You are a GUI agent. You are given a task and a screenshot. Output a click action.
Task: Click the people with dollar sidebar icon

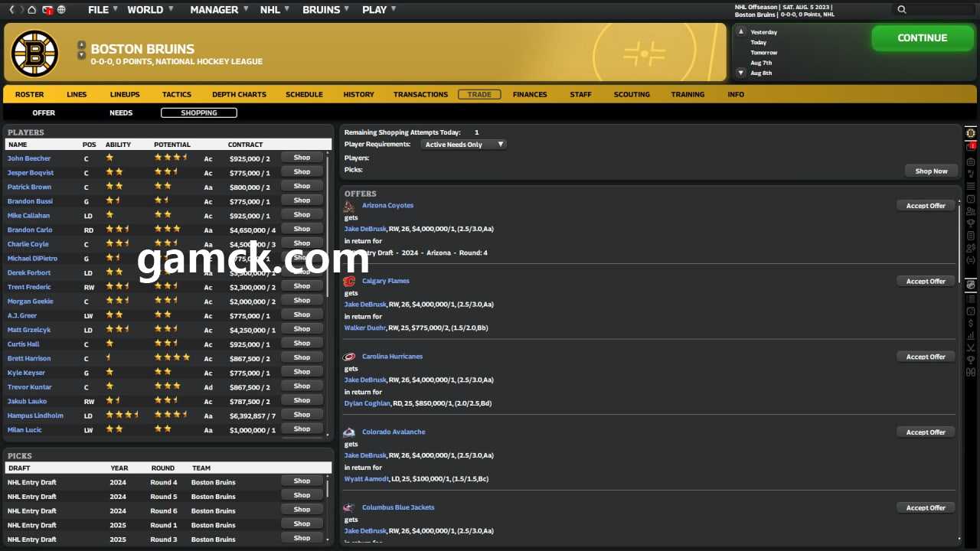(970, 248)
